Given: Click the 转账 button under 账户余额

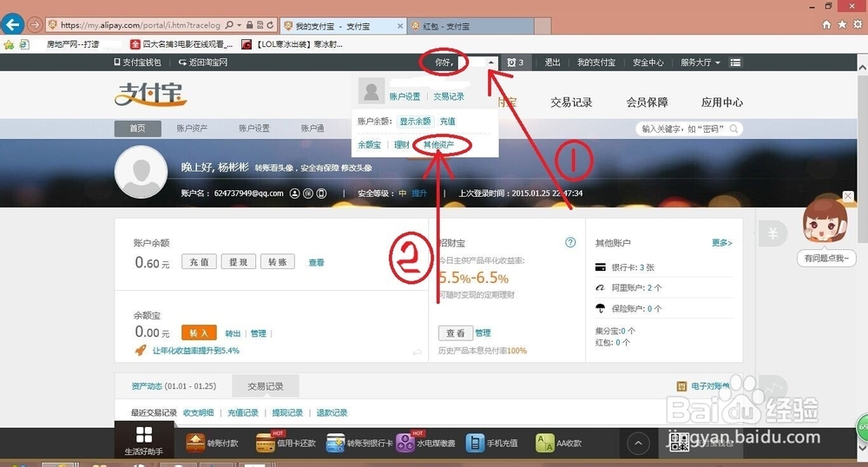Looking at the screenshot, I should pyautogui.click(x=278, y=262).
